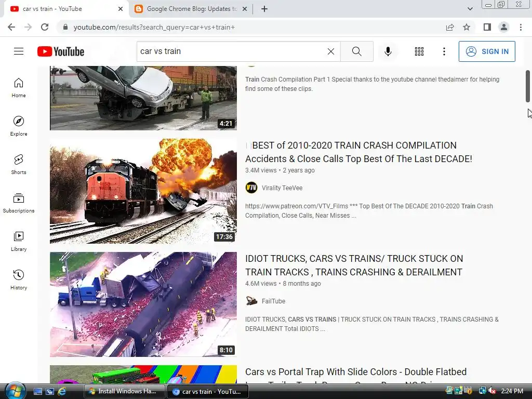Expand the tab search dropdown arrow
This screenshot has width=532, height=399.
(x=470, y=9)
